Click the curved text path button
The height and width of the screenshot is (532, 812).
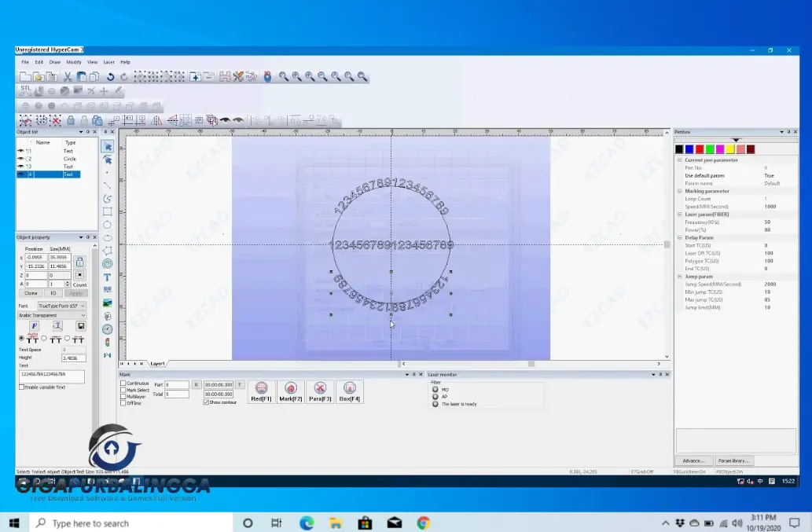click(x=57, y=325)
